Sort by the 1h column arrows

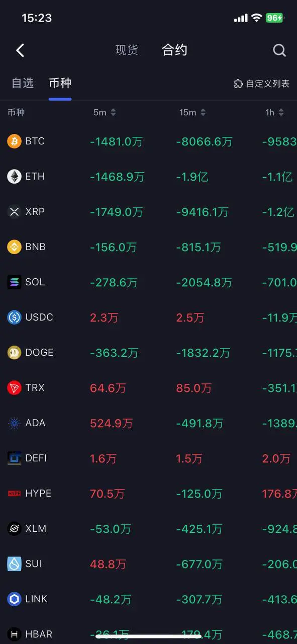click(x=281, y=113)
